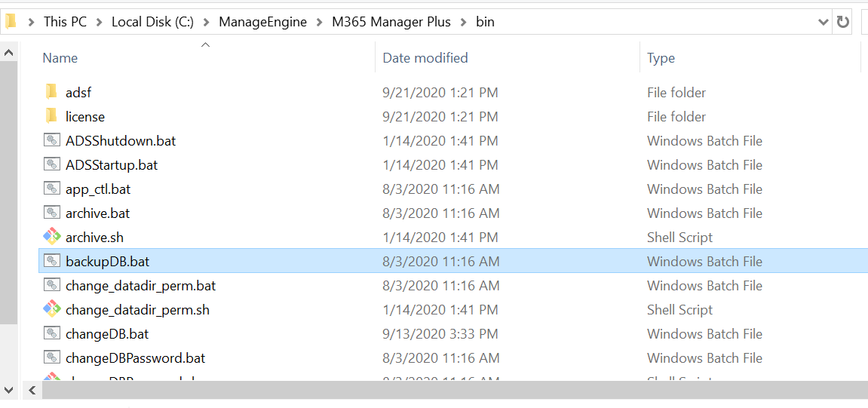The height and width of the screenshot is (408, 868).
Task: Select the changeDBPassword.bat file name
Action: 135,357
